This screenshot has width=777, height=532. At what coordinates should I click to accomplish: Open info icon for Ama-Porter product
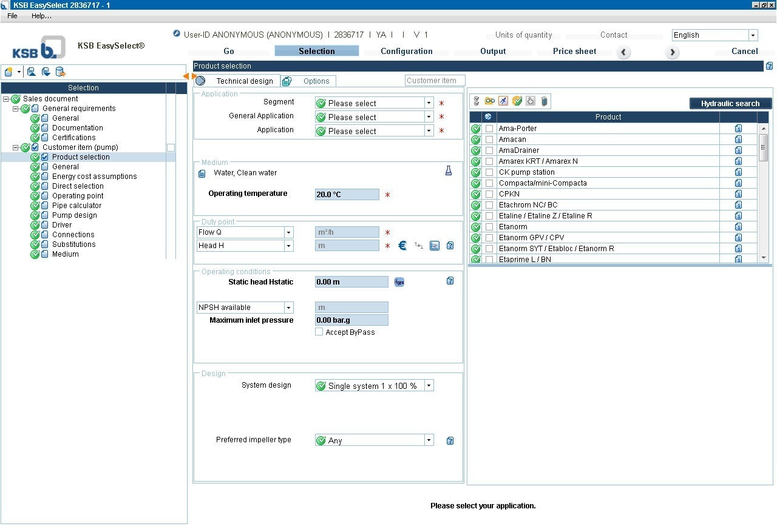coord(738,129)
